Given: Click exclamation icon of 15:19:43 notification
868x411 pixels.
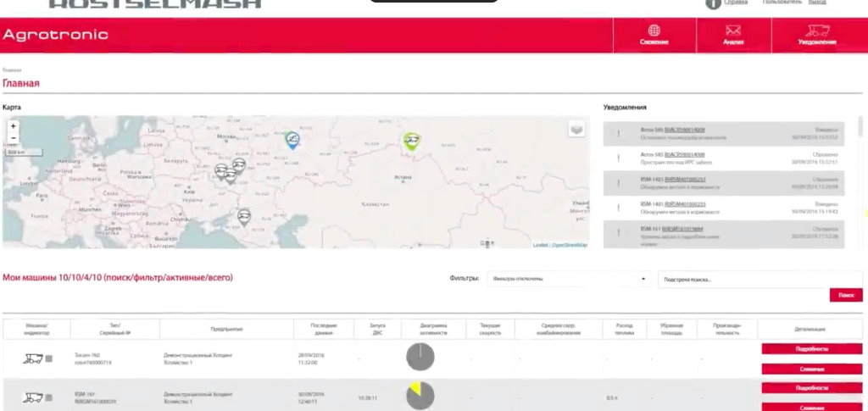Looking at the screenshot, I should 618,208.
